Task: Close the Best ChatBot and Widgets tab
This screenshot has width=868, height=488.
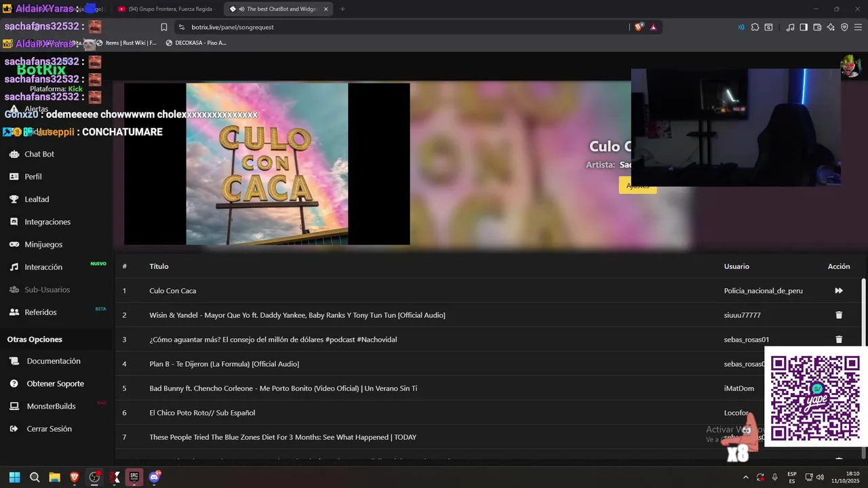Action: [325, 9]
